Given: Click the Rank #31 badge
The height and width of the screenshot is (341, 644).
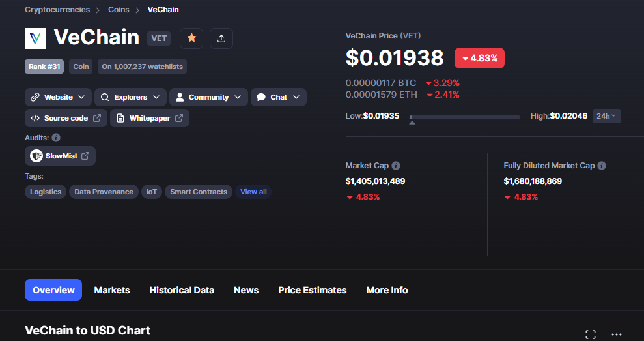Looking at the screenshot, I should point(44,67).
